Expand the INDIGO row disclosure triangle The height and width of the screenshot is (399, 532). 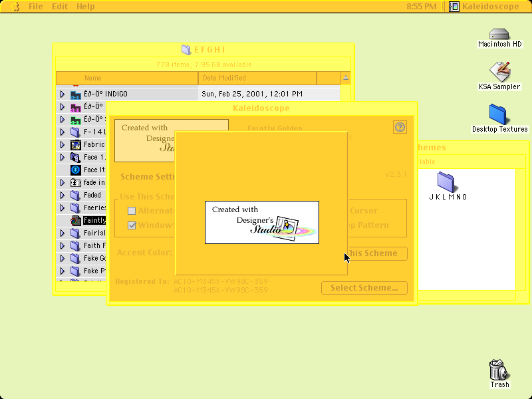coord(62,94)
